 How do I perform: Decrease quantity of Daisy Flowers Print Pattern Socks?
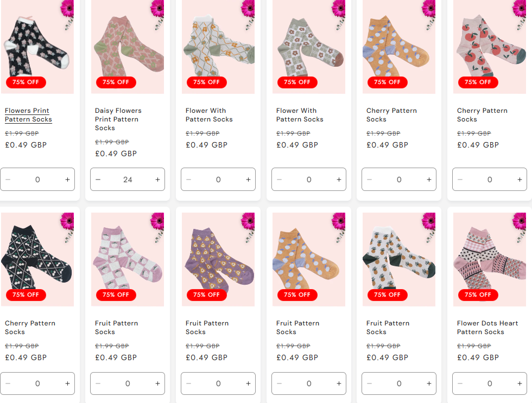(x=98, y=180)
